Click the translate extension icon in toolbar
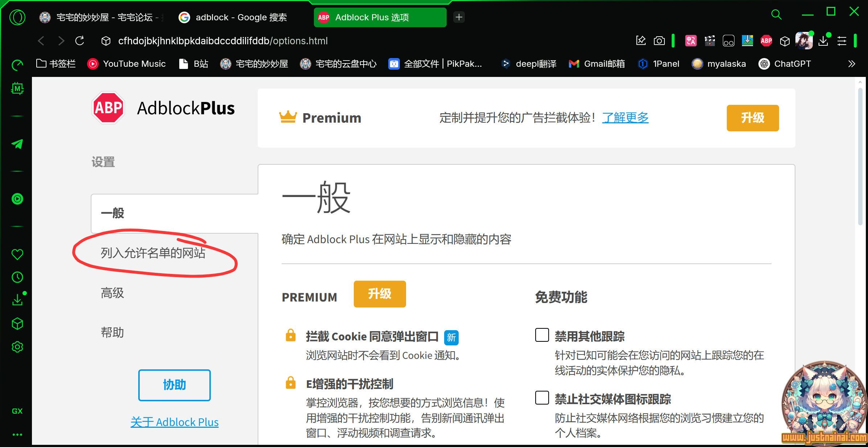 pos(691,41)
